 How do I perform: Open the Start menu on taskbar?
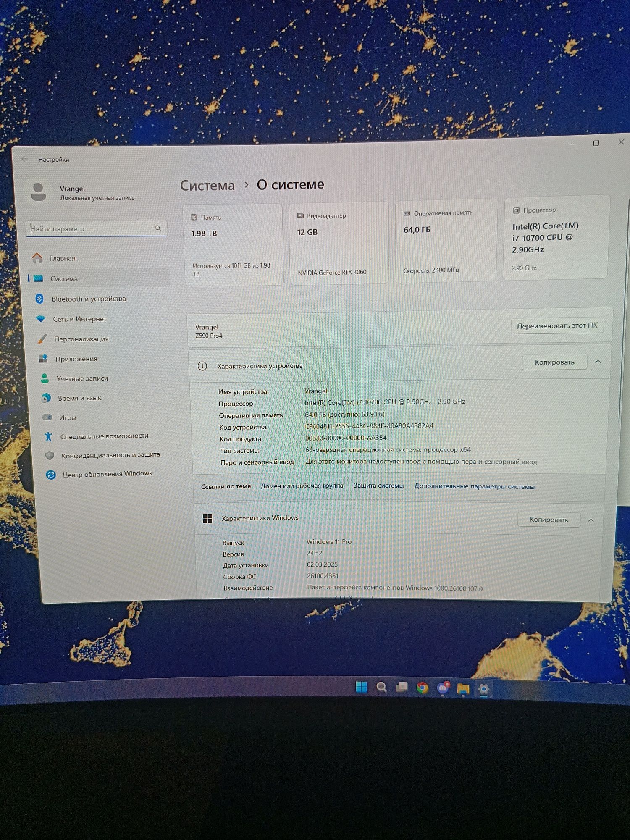point(361,687)
